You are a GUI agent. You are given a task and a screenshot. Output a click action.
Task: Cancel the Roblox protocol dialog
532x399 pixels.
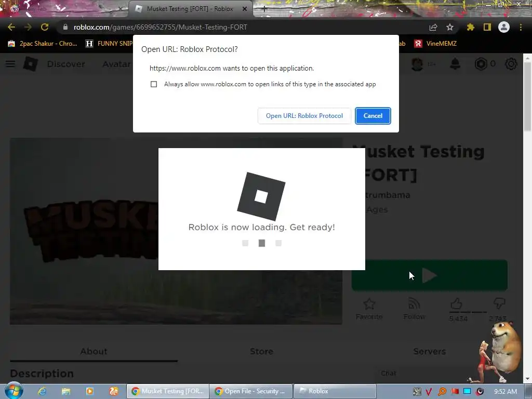373,116
